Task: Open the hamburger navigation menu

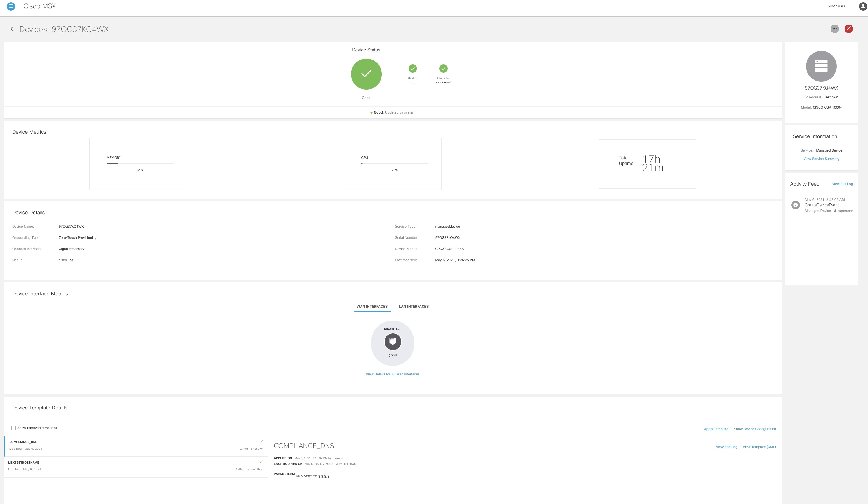Action: point(11,6)
